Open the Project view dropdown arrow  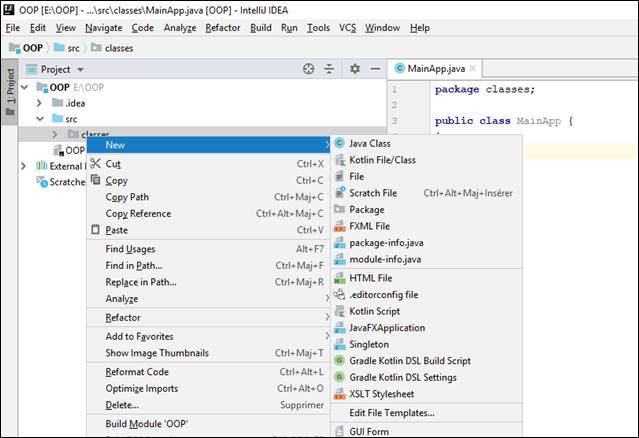(80, 70)
